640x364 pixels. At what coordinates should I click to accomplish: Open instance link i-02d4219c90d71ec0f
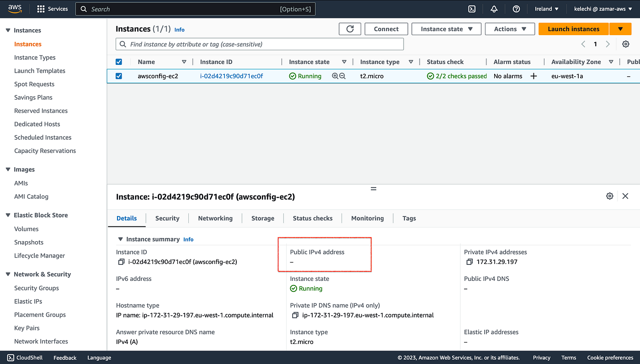point(231,76)
